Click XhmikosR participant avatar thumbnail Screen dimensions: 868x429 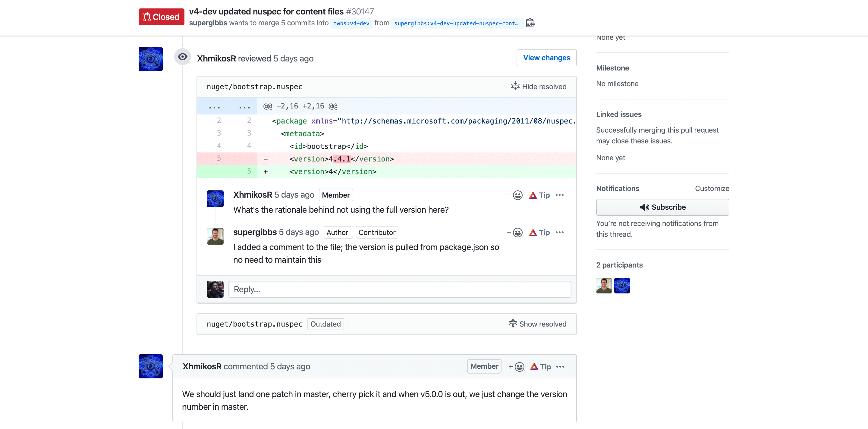pos(622,286)
